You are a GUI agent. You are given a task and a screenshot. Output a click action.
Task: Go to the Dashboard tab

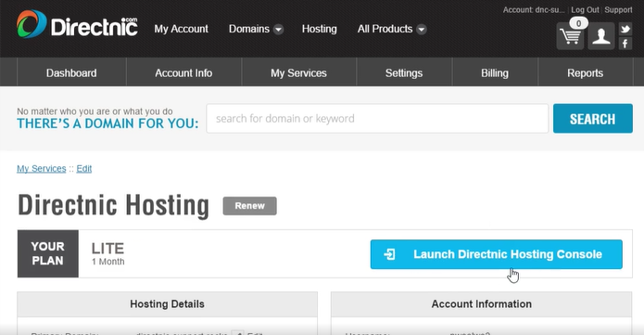click(x=71, y=72)
